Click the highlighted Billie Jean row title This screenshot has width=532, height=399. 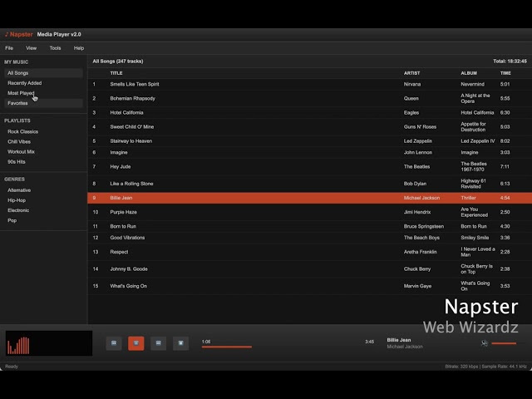[x=121, y=198]
